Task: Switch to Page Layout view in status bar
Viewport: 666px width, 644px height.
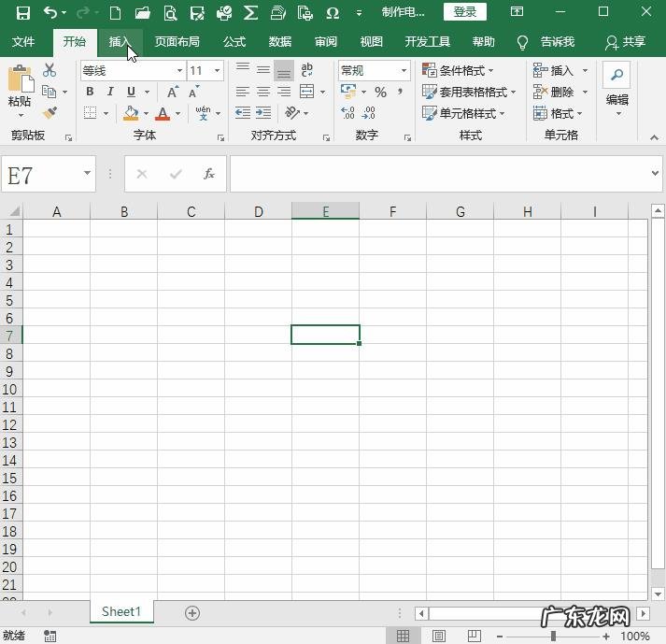Action: tap(439, 636)
